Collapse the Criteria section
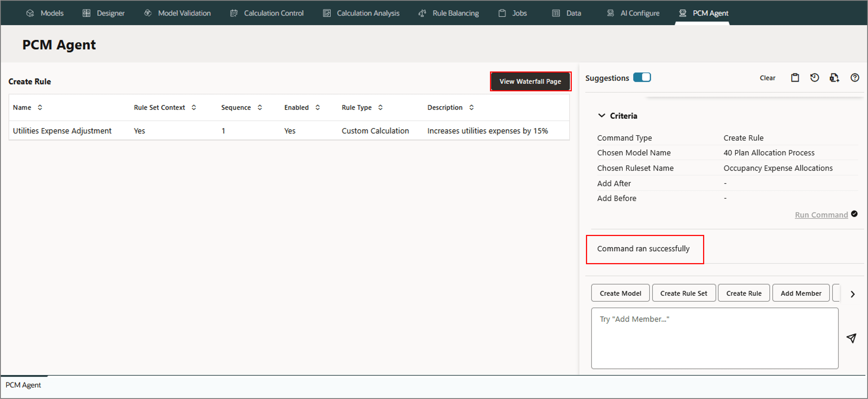Image resolution: width=868 pixels, height=399 pixels. point(601,116)
